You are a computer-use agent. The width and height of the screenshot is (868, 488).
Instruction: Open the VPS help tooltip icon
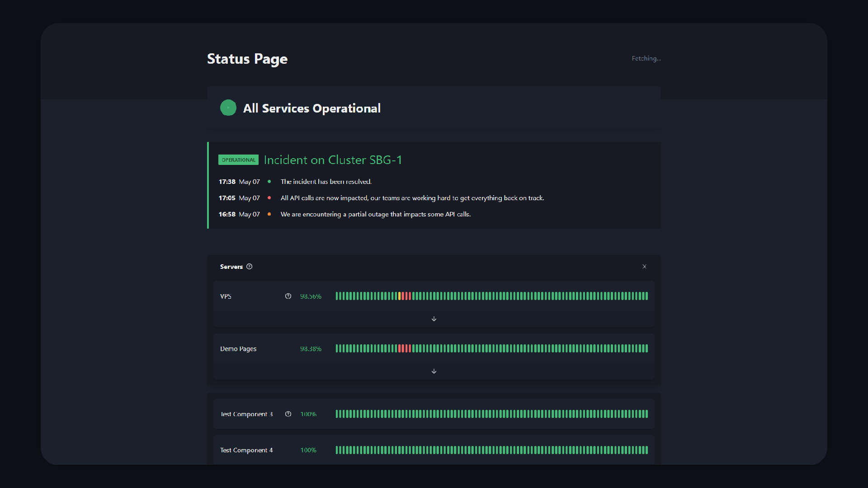click(x=288, y=296)
